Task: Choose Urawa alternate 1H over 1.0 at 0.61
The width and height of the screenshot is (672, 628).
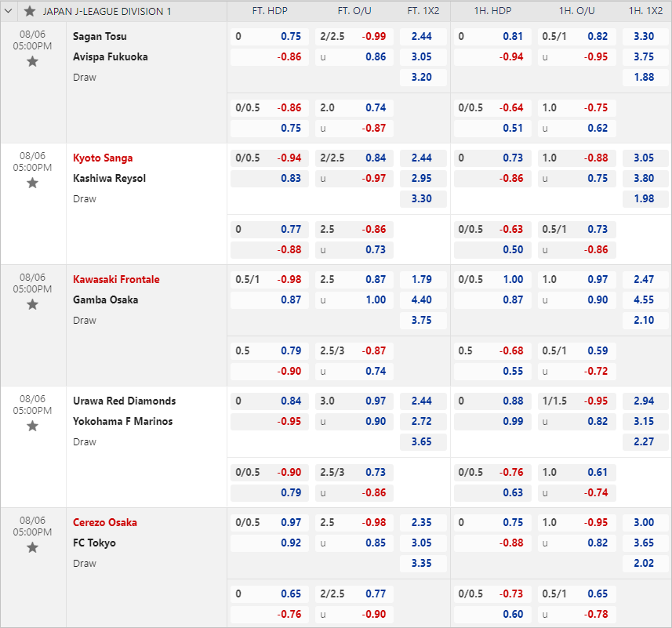Action: pos(577,473)
